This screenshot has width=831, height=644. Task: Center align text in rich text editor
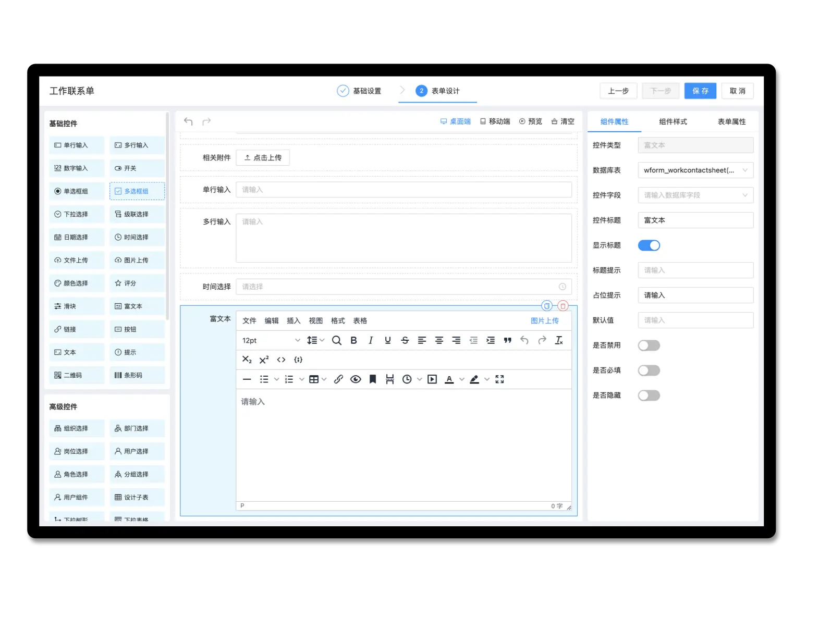coord(439,340)
